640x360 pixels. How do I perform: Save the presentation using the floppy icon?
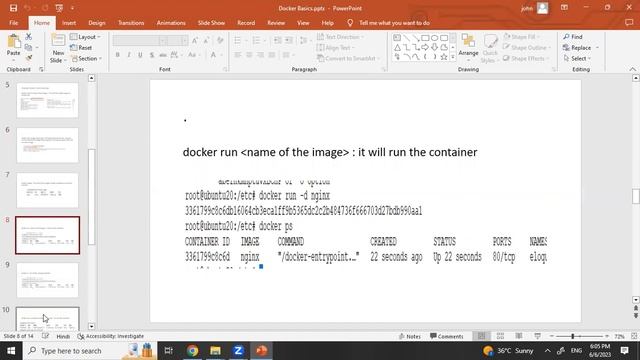pyautogui.click(x=13, y=8)
